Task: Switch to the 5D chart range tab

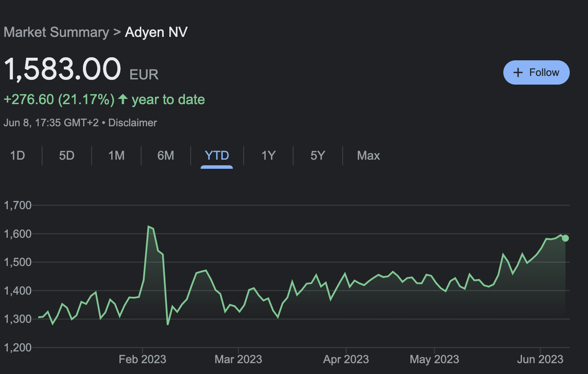Action: coord(66,155)
